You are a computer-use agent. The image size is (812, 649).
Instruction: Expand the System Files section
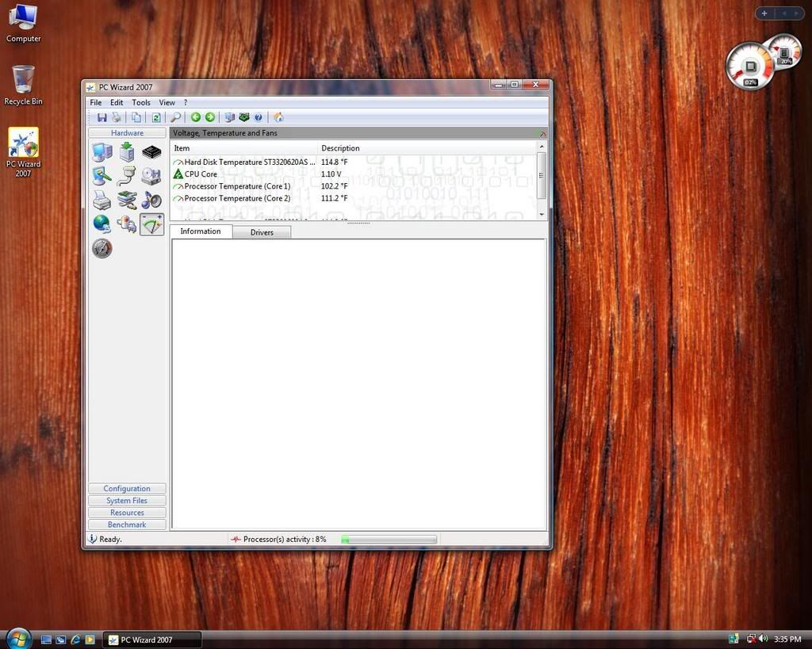tap(127, 501)
